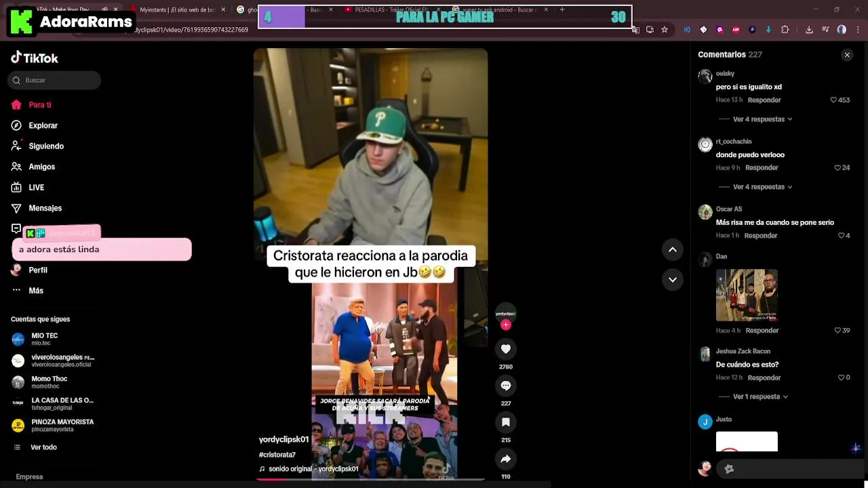The width and height of the screenshot is (868, 488).
Task: Close the Comentarios panel
Action: (847, 55)
